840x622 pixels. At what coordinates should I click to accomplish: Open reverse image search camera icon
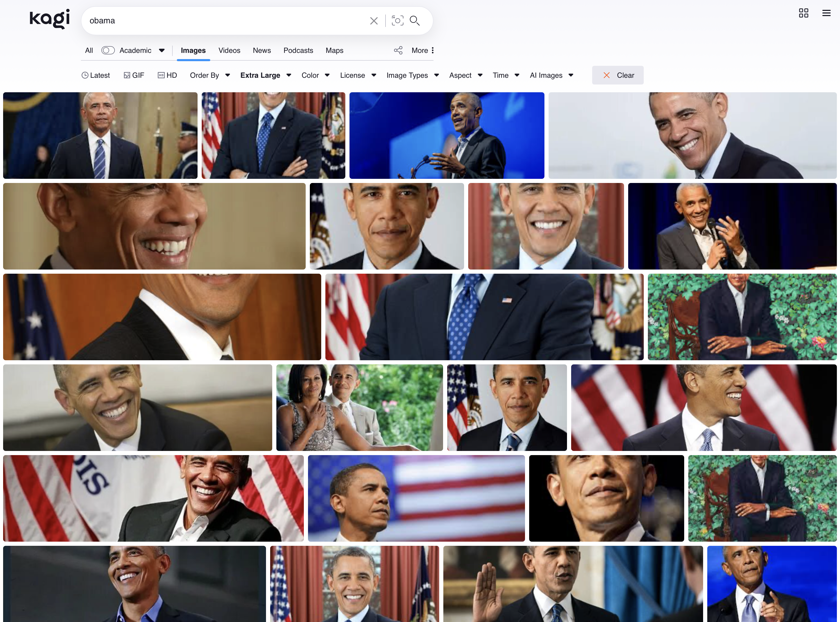(397, 21)
